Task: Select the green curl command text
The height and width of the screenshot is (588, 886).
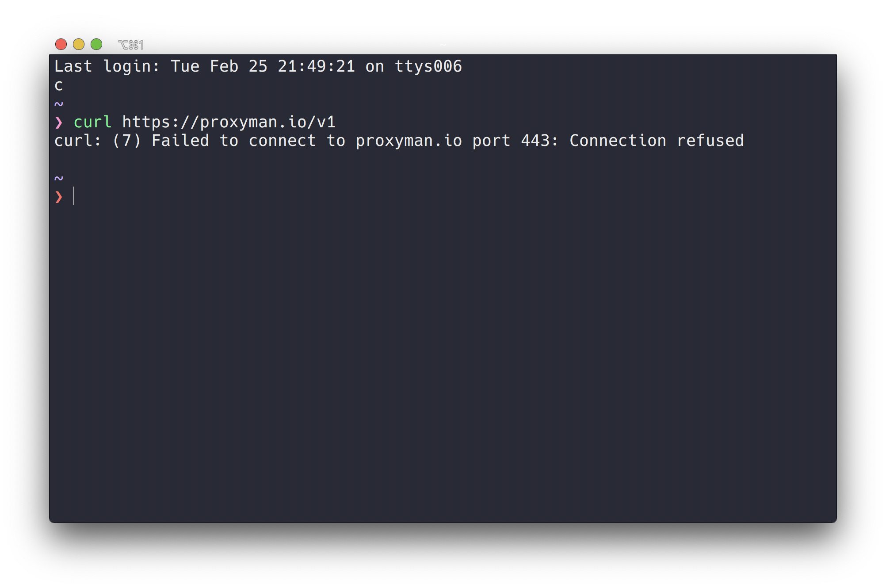Action: tap(92, 122)
